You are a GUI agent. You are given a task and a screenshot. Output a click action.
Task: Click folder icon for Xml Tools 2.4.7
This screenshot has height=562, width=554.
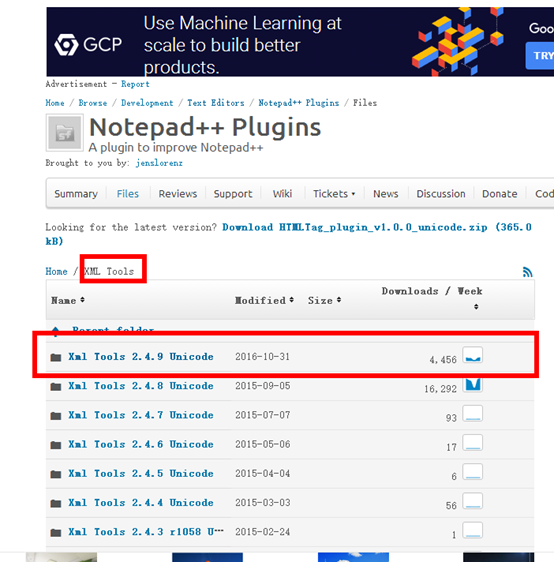56,416
